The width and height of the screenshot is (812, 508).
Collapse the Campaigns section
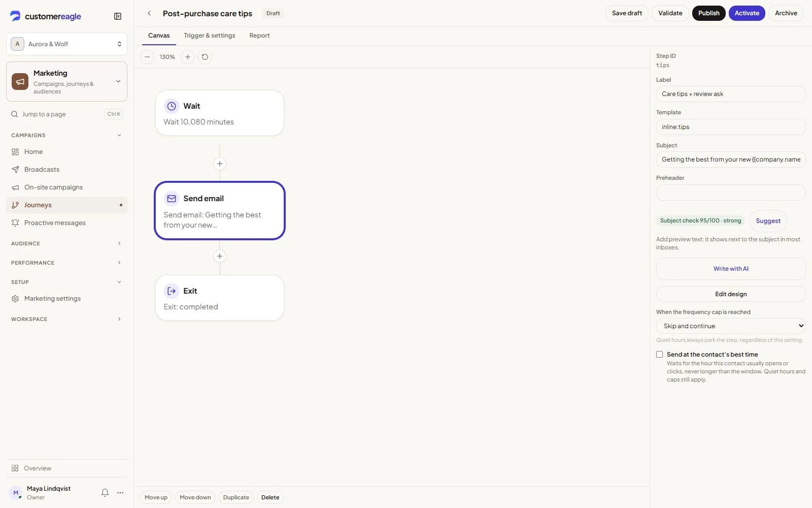coord(66,135)
